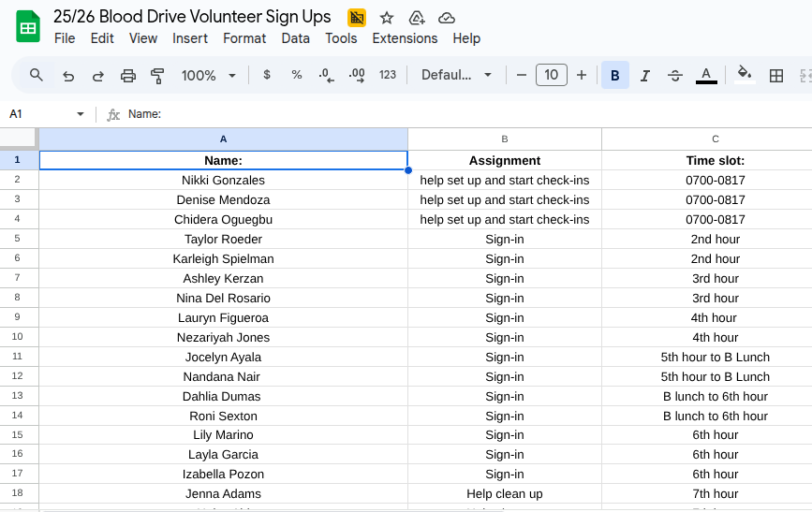Open the name box dropdown arrow

80,114
